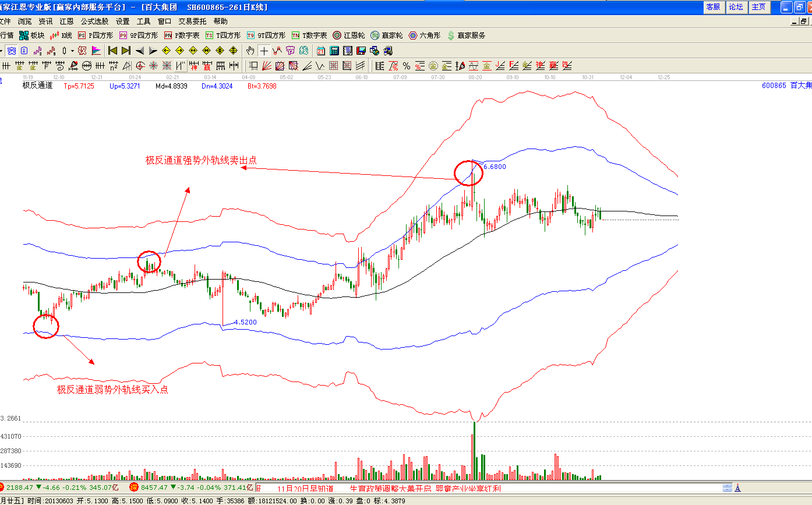
Task: Click the 客服 customer service button
Action: click(714, 7)
